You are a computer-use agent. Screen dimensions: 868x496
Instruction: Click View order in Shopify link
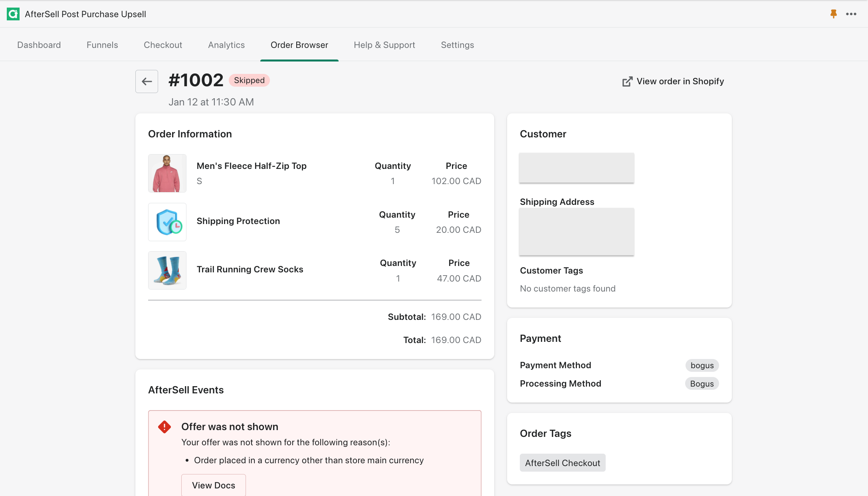680,81
